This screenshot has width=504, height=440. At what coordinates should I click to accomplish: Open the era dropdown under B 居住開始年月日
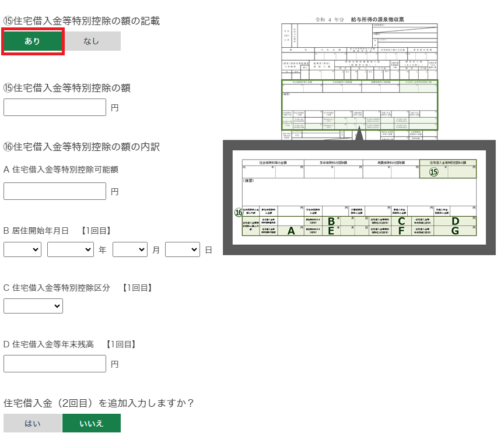(x=22, y=249)
